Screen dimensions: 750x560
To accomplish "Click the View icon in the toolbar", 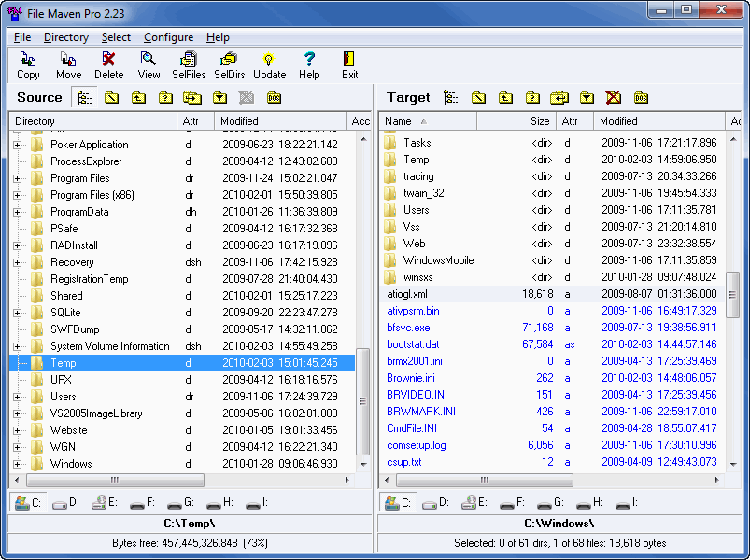I will point(149,64).
